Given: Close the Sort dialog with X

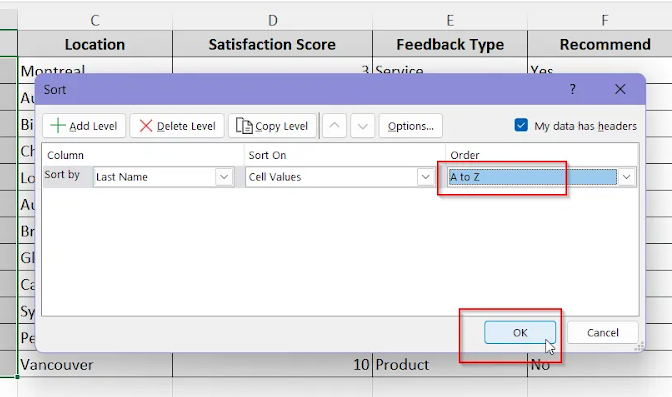Looking at the screenshot, I should (x=620, y=89).
